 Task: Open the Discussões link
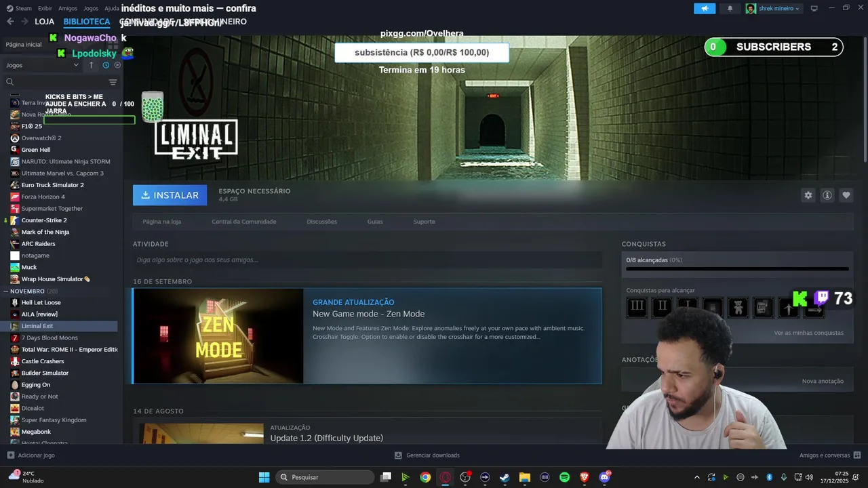coord(321,222)
